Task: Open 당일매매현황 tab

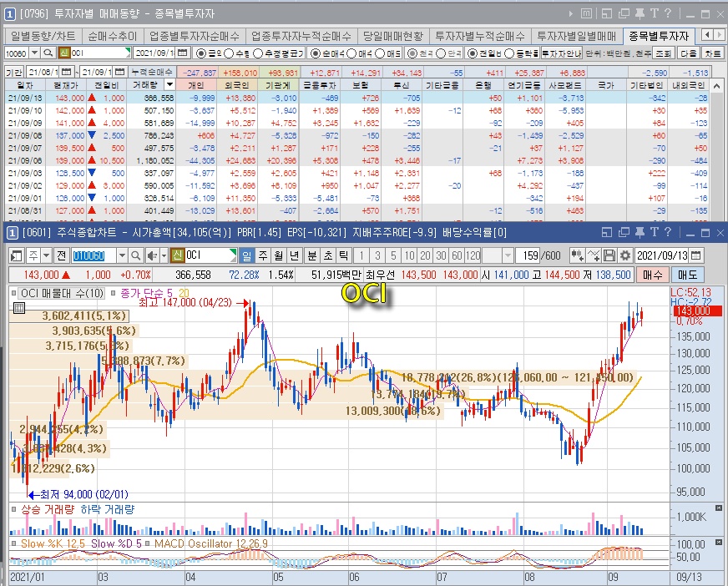Action: point(393,36)
